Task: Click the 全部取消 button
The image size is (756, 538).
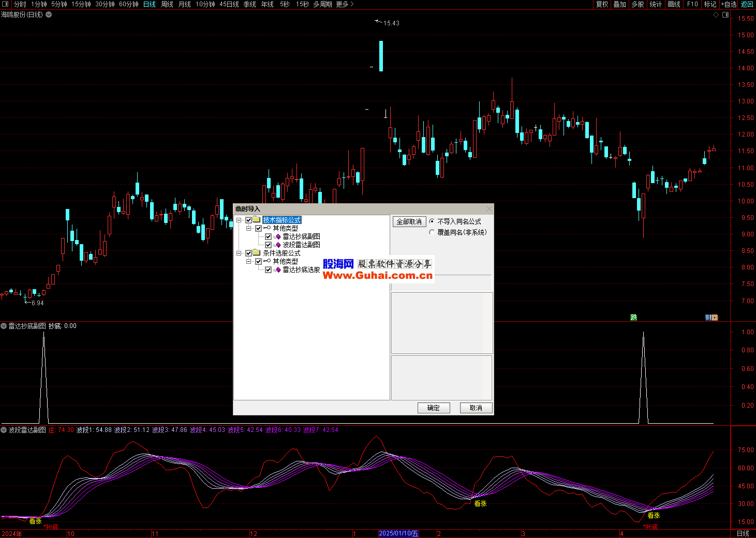Action: (409, 221)
